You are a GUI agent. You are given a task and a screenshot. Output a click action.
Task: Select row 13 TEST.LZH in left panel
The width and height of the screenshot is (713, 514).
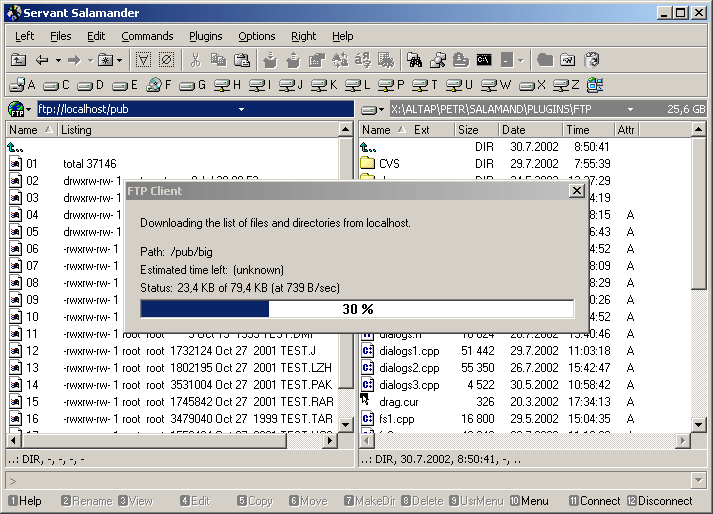(171, 368)
